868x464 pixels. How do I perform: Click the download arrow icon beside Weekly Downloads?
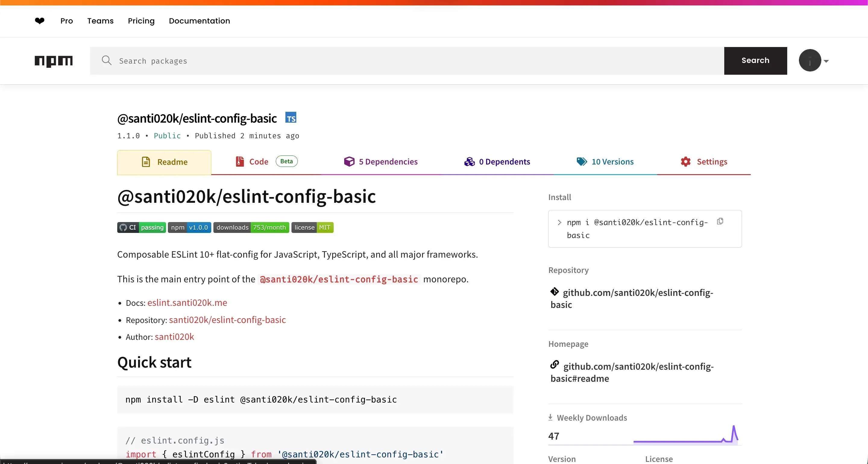pyautogui.click(x=551, y=417)
